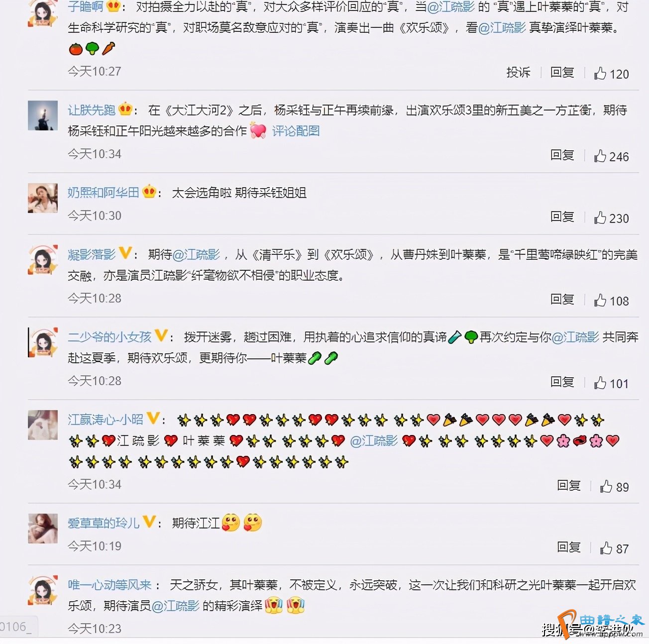The image size is (649, 644).
Task: Click thumbs-up on the 246-like comment
Action: (x=600, y=156)
